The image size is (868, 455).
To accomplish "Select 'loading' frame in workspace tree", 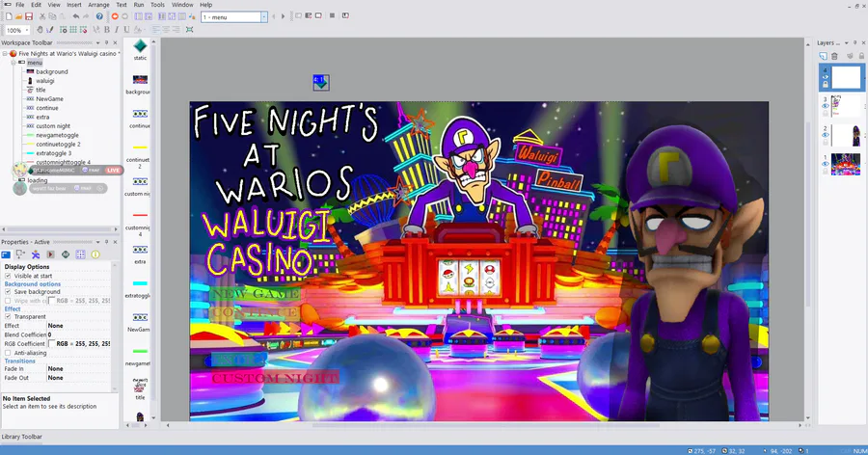I will (x=37, y=180).
